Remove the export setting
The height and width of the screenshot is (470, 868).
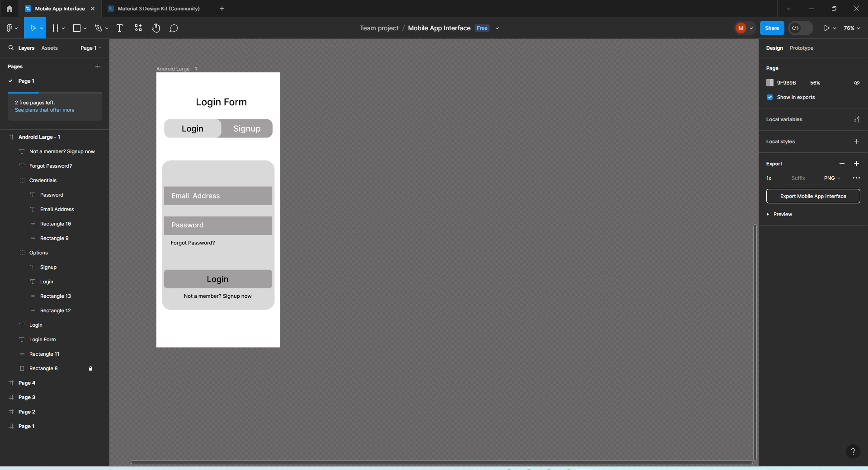842,164
